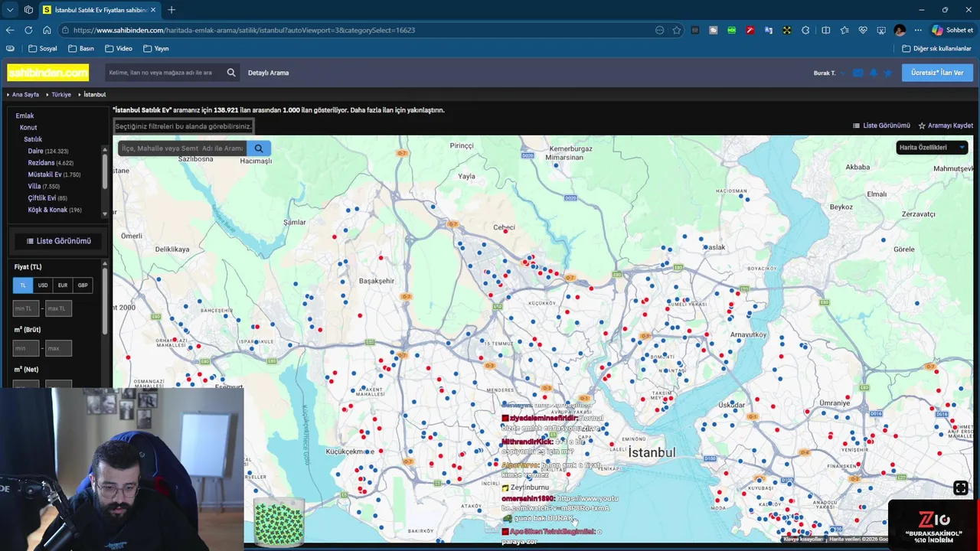
Task: Click the magnifier in the top keyword search
Action: coord(231,73)
